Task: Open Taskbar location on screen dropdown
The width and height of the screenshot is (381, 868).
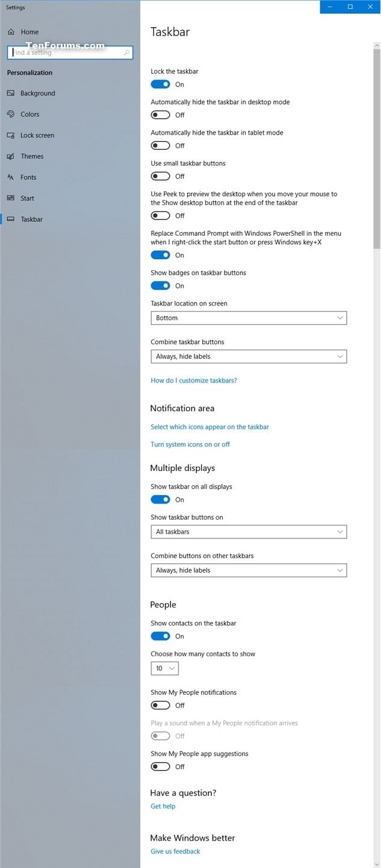Action: pyautogui.click(x=249, y=318)
